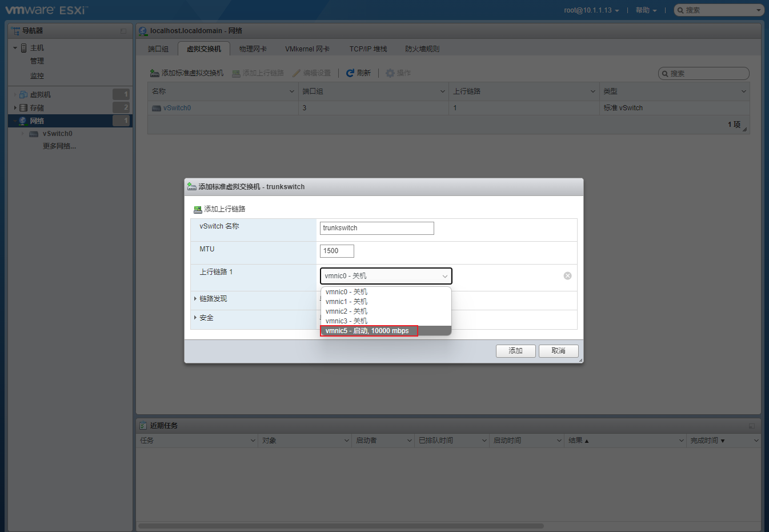This screenshot has height=532, width=769.
Task: Open the top search dropdown arrow
Action: tap(759, 10)
